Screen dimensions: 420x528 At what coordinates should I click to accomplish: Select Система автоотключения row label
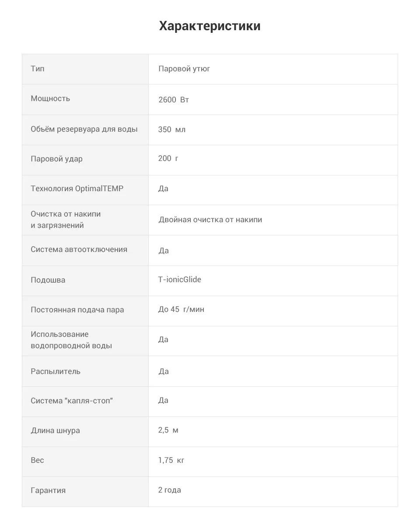[79, 249]
